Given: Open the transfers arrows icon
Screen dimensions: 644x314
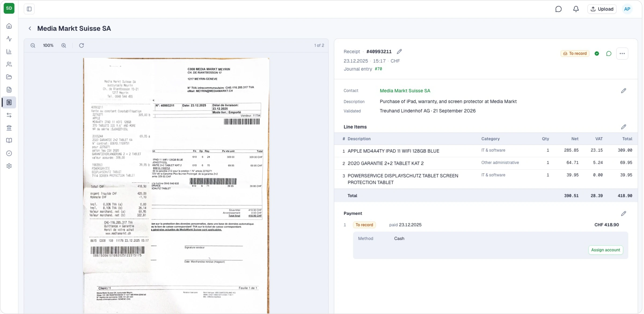Looking at the screenshot, I should coord(9,115).
